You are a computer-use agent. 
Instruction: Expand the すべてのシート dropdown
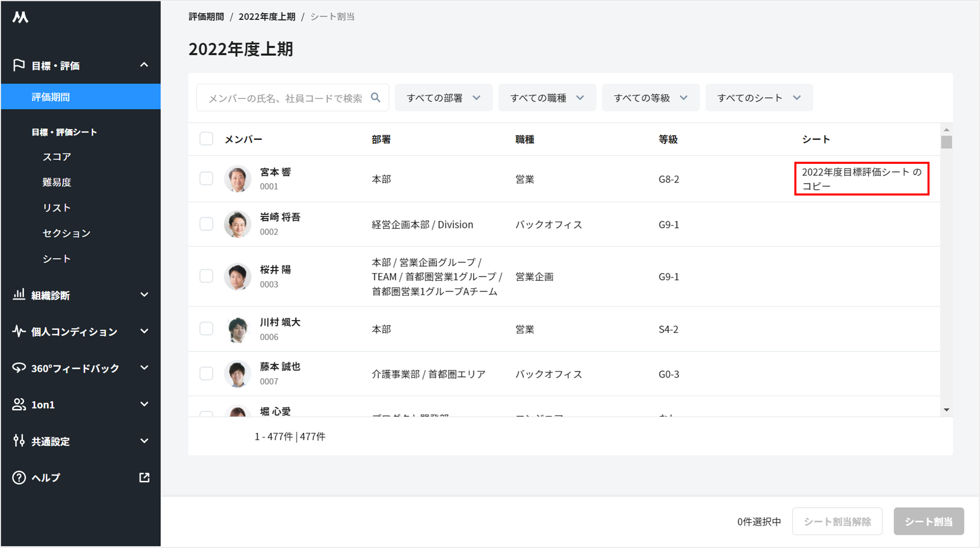[x=758, y=98]
